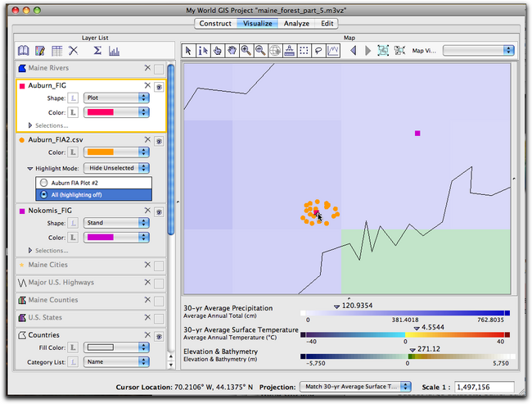Remove the Maine Rivers layer
Image resolution: width=532 pixels, height=404 pixels.
147,68
